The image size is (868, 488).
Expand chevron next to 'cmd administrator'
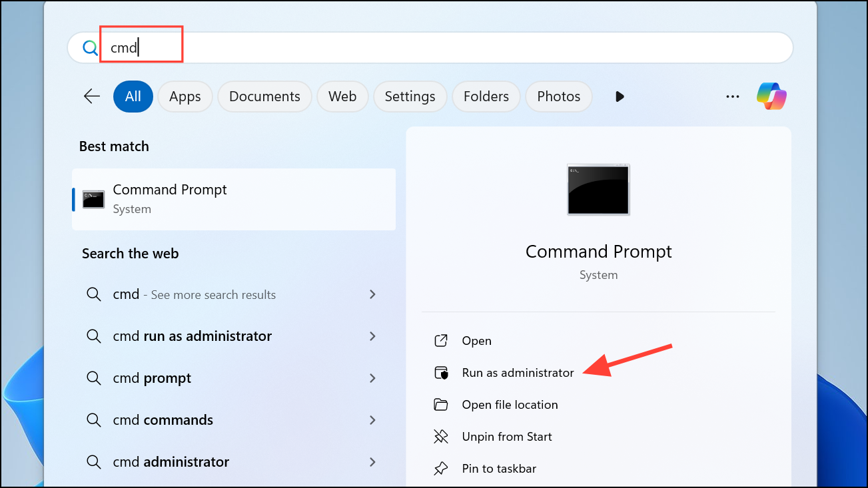tap(372, 462)
